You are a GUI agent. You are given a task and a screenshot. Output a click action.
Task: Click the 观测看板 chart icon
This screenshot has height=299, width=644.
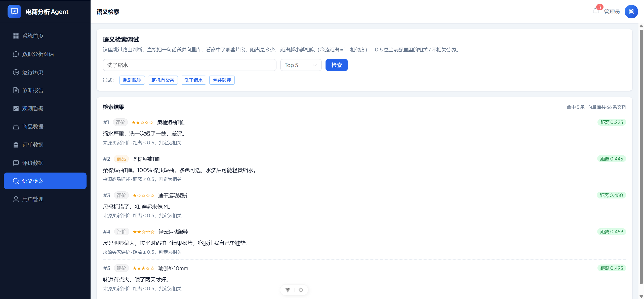coord(16,109)
